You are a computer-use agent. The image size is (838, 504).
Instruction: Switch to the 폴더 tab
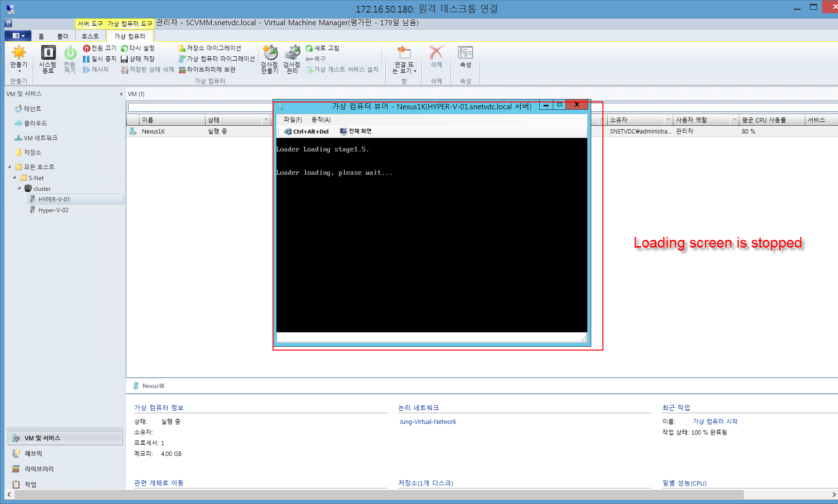point(63,36)
